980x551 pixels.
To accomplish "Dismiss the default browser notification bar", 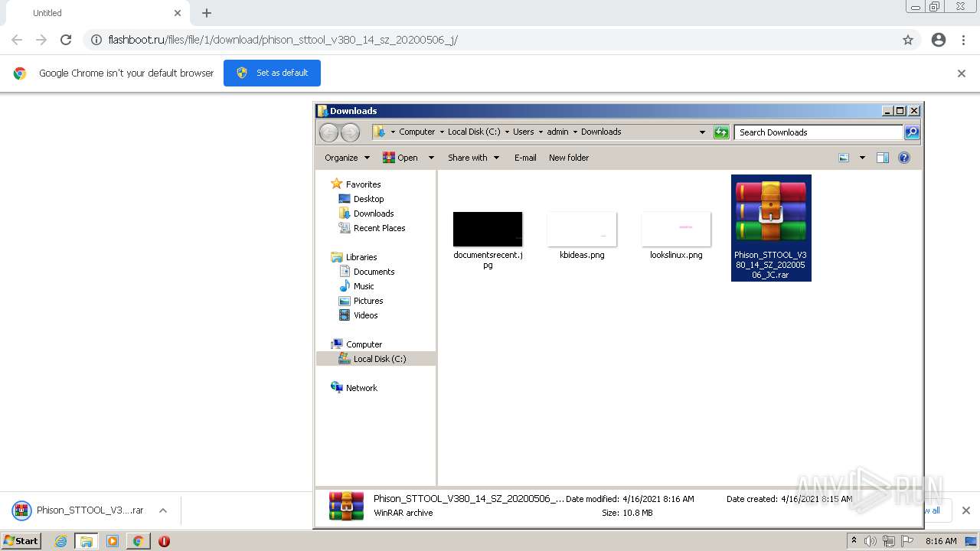I will (x=962, y=73).
